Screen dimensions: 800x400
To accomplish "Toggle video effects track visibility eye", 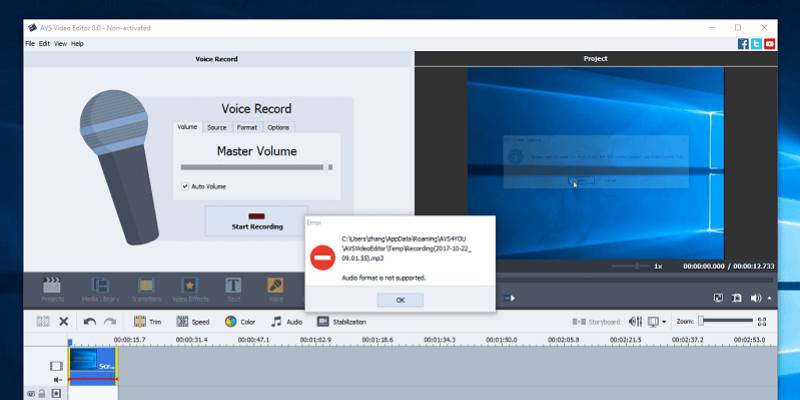I will click(x=31, y=393).
